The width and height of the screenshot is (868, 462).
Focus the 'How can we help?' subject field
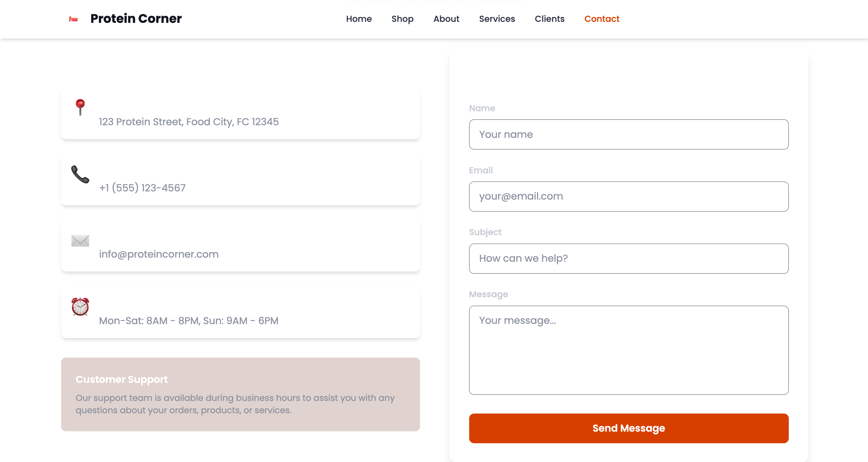629,259
